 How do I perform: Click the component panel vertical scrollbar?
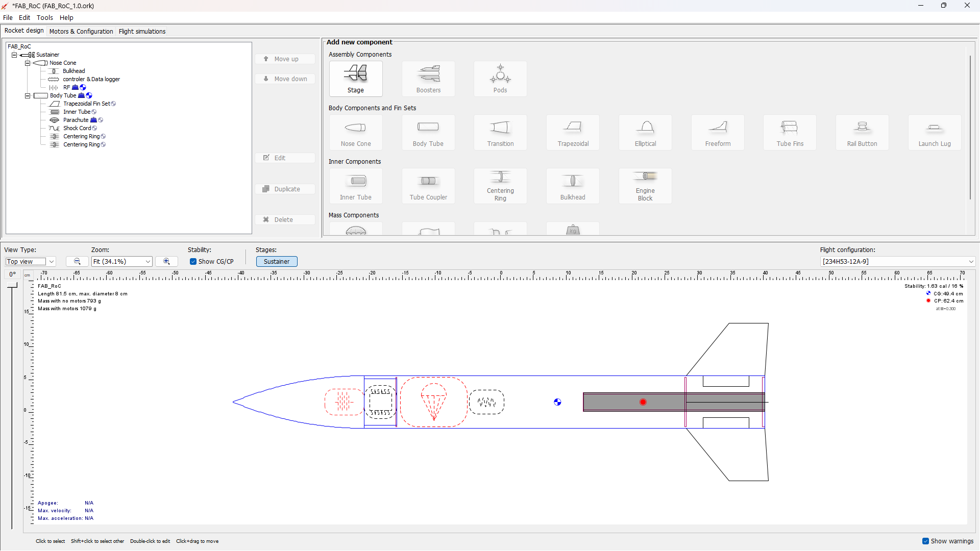point(970,128)
